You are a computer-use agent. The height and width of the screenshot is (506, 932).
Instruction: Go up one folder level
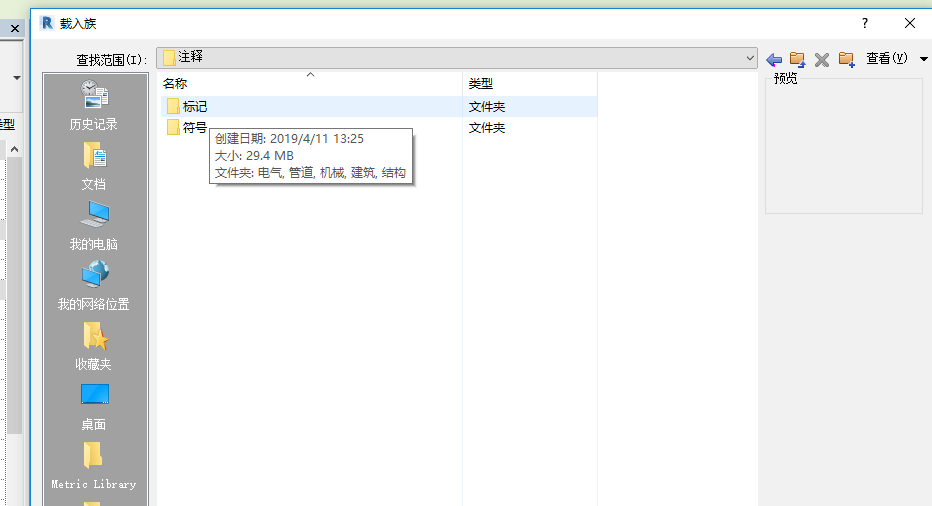pos(798,59)
